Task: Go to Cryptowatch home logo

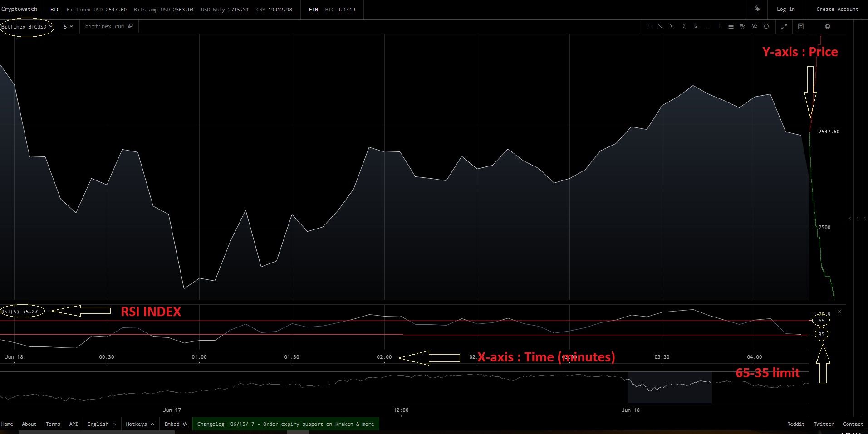Action: [20, 9]
